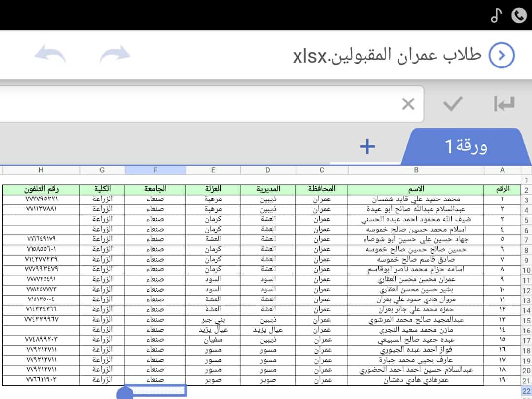Screen dimensions: 532x399
Task: Select the عيال يزيد cell in column D
Action: click(267, 330)
